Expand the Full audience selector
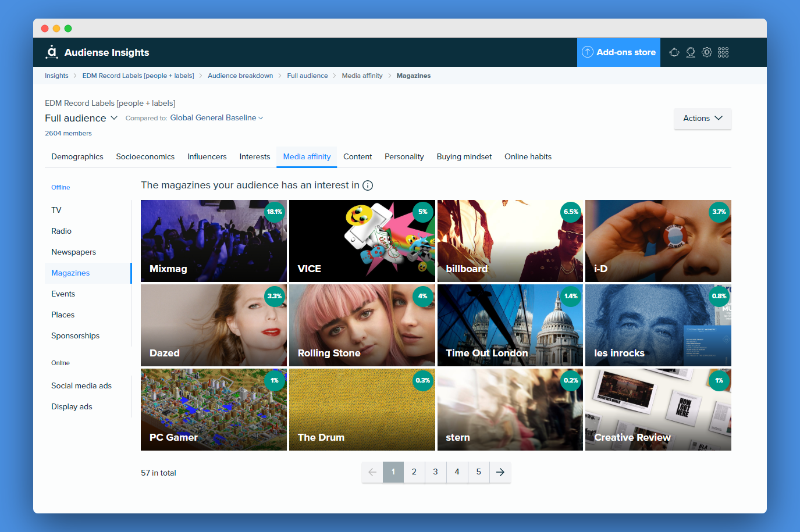Screen dimensions: 800x532 coord(81,118)
